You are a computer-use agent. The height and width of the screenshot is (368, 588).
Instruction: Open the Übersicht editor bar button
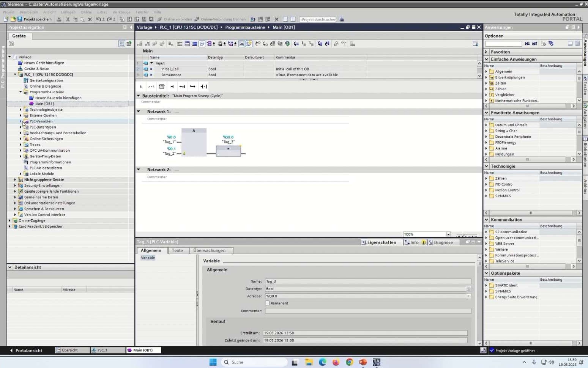(72, 350)
